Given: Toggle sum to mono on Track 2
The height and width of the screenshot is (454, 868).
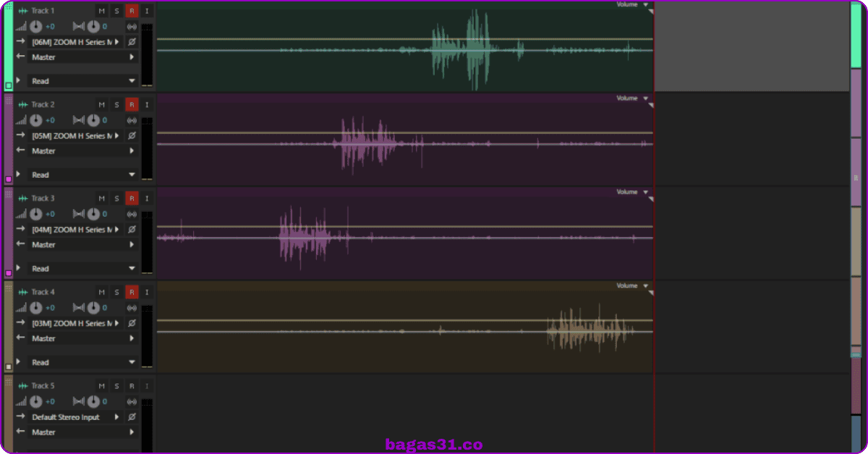Looking at the screenshot, I should click(132, 121).
